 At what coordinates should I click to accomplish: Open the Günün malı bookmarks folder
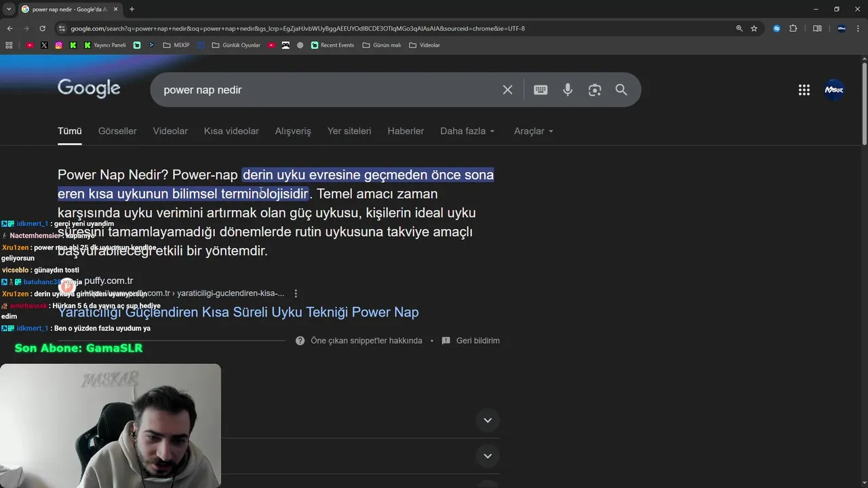[x=382, y=45]
